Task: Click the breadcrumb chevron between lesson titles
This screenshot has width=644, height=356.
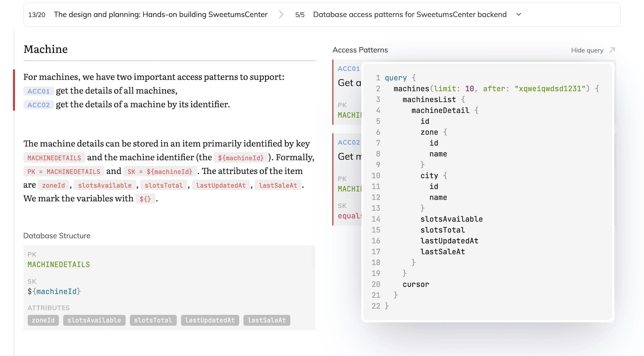Action: click(x=281, y=14)
